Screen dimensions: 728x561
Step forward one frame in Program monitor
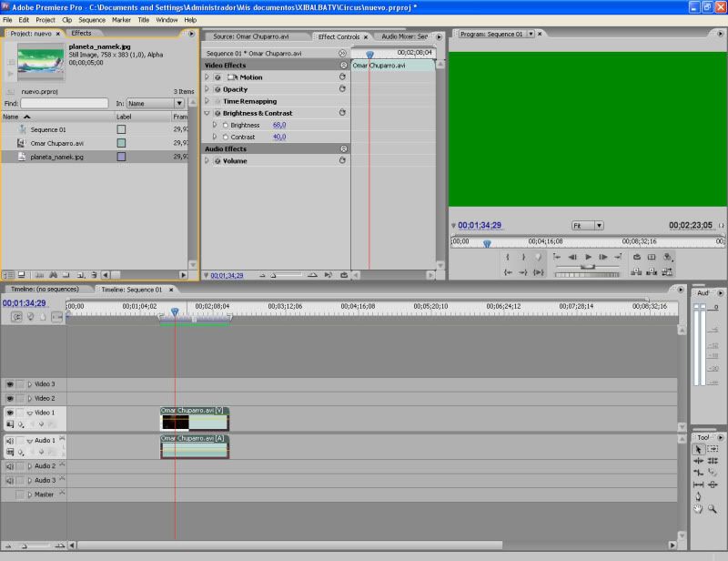[x=603, y=257]
